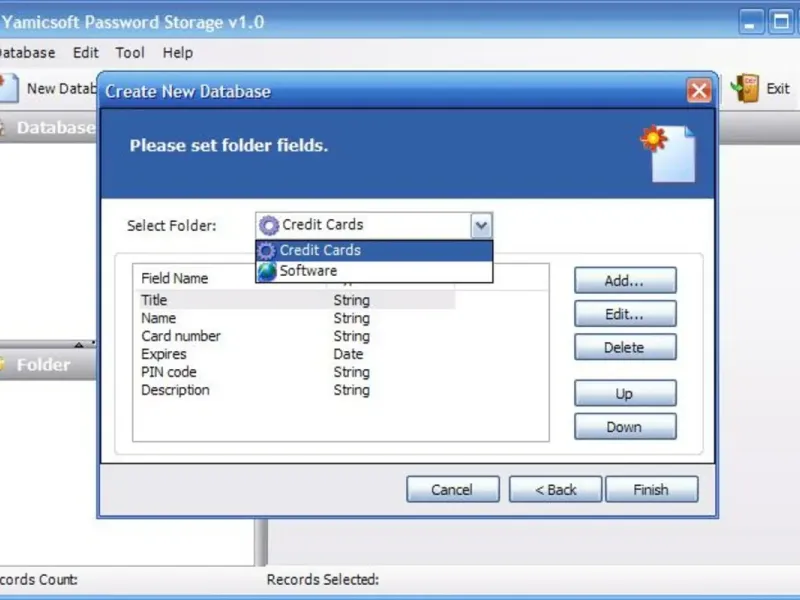Click the Cancel button
Viewport: 800px width, 600px height.
[453, 489]
